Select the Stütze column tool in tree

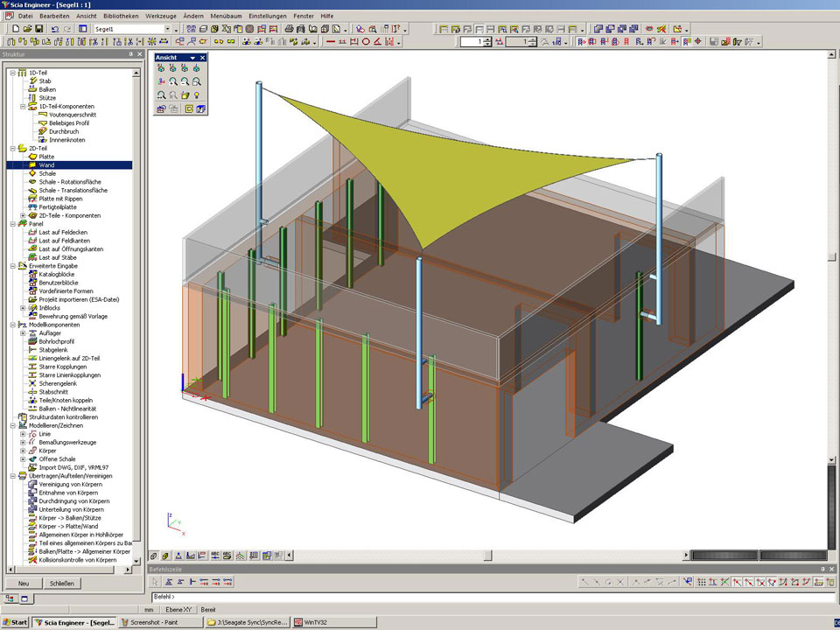pos(47,98)
